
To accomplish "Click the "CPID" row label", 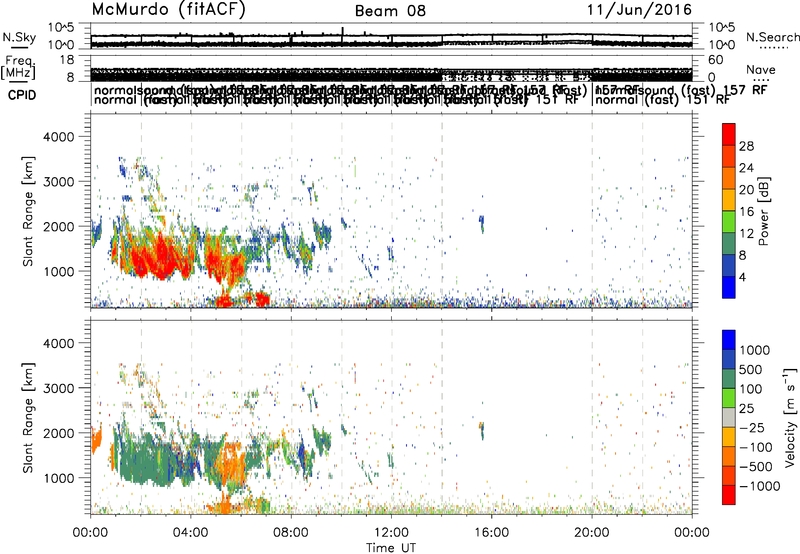I will coord(22,95).
